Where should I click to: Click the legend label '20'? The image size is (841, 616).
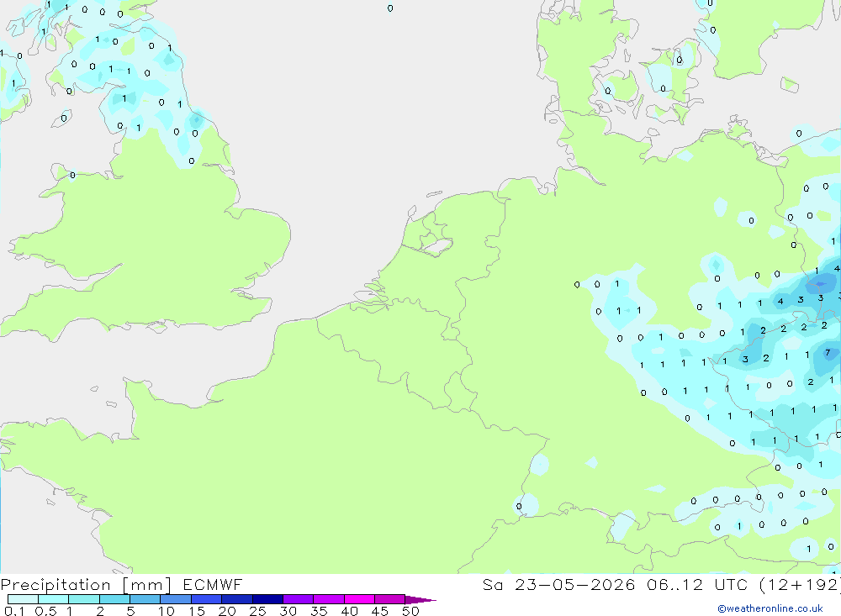point(227,611)
